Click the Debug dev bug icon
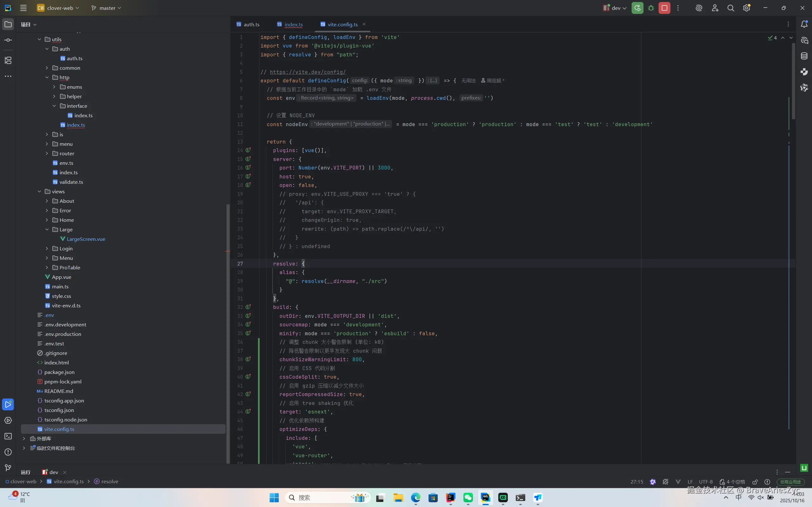The image size is (812, 507). (651, 8)
